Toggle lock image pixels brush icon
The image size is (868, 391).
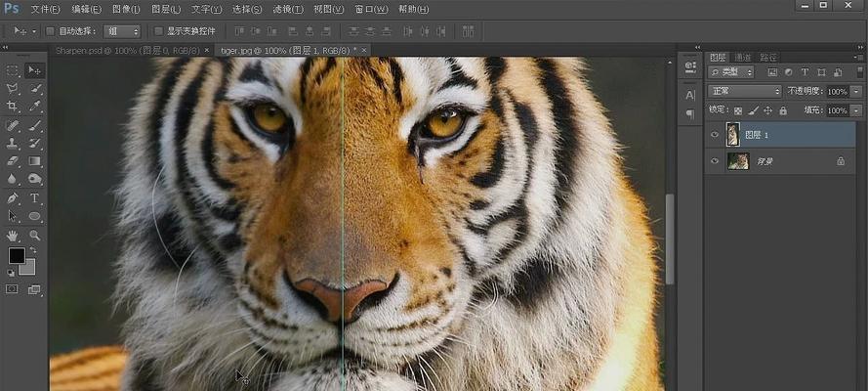(753, 110)
